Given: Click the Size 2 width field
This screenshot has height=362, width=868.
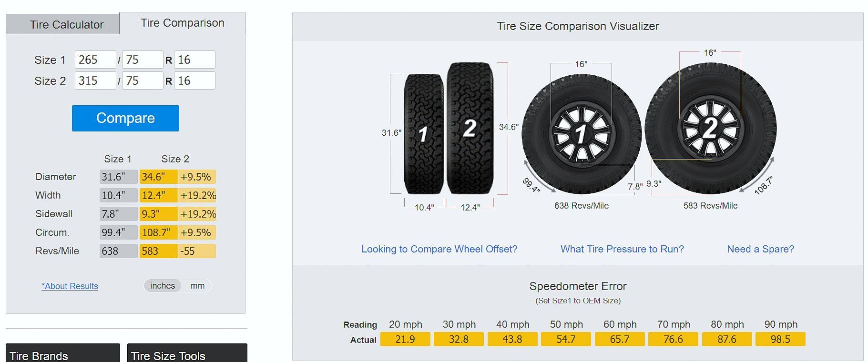Looking at the screenshot, I should [x=95, y=81].
